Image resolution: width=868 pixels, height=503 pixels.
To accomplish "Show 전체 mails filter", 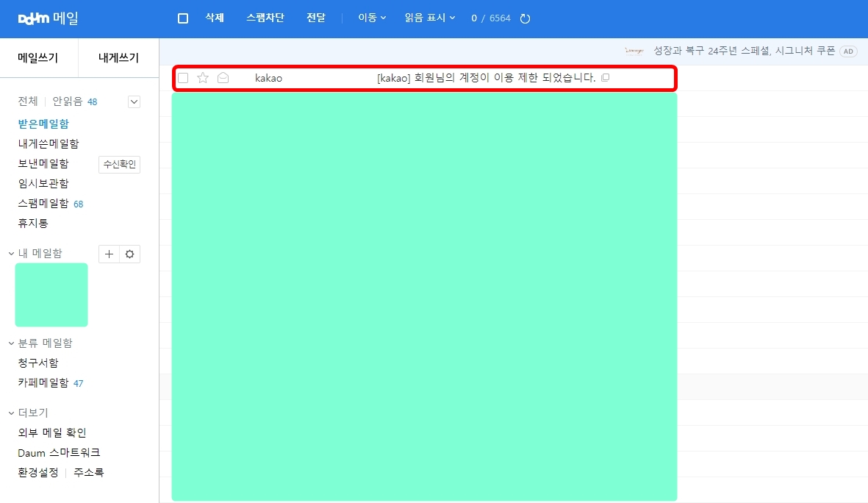I will [28, 101].
